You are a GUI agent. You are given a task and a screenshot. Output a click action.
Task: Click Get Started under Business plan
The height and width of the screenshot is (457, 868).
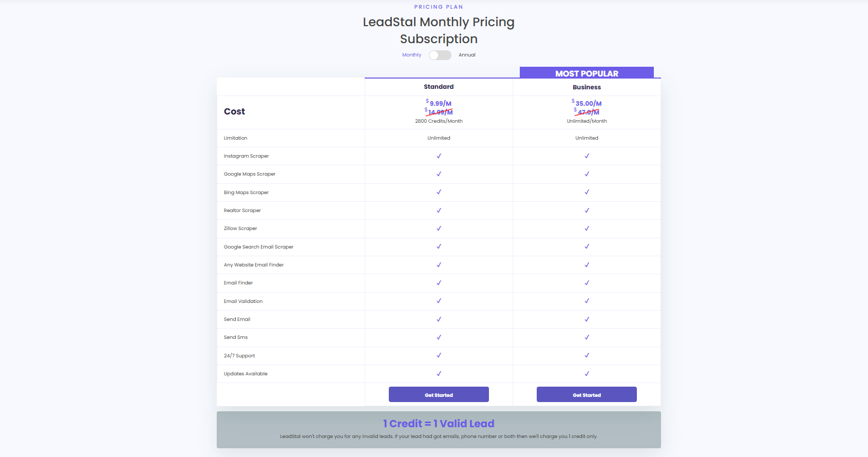[x=587, y=395]
